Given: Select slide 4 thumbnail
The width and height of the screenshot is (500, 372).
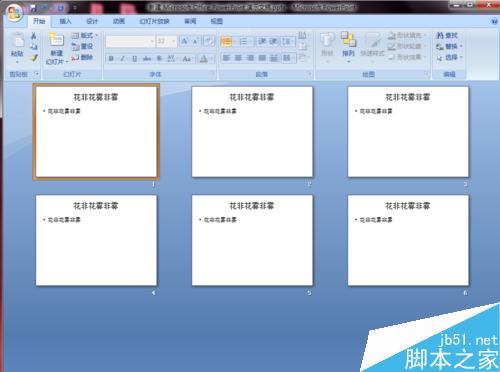Looking at the screenshot, I should [96, 240].
